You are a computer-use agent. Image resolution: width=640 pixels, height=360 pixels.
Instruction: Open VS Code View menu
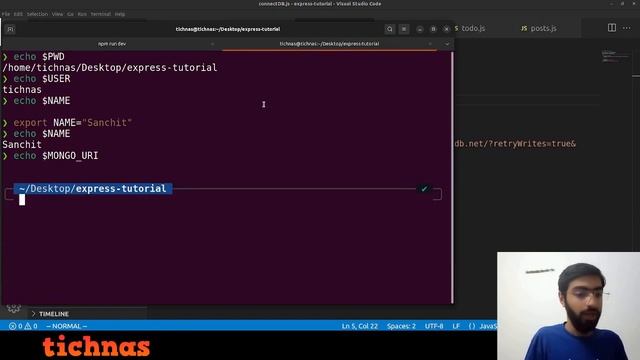tap(57, 14)
